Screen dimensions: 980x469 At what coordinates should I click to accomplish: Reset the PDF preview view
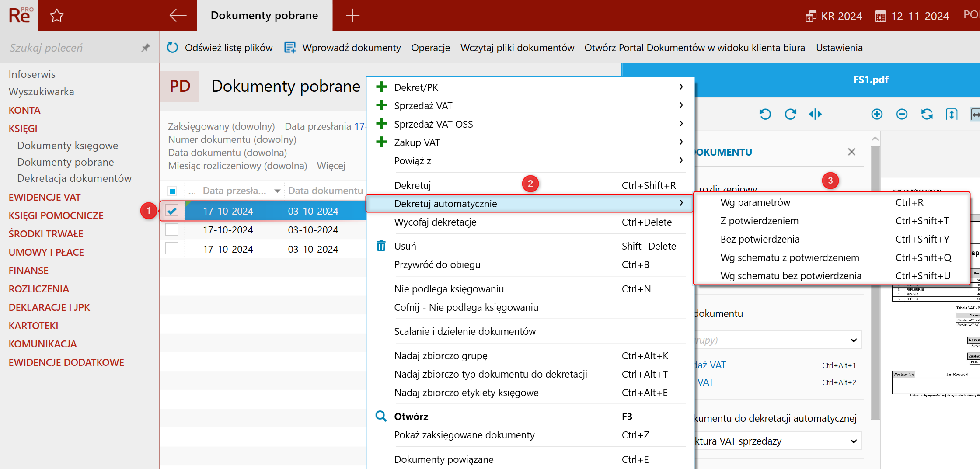coord(927,114)
